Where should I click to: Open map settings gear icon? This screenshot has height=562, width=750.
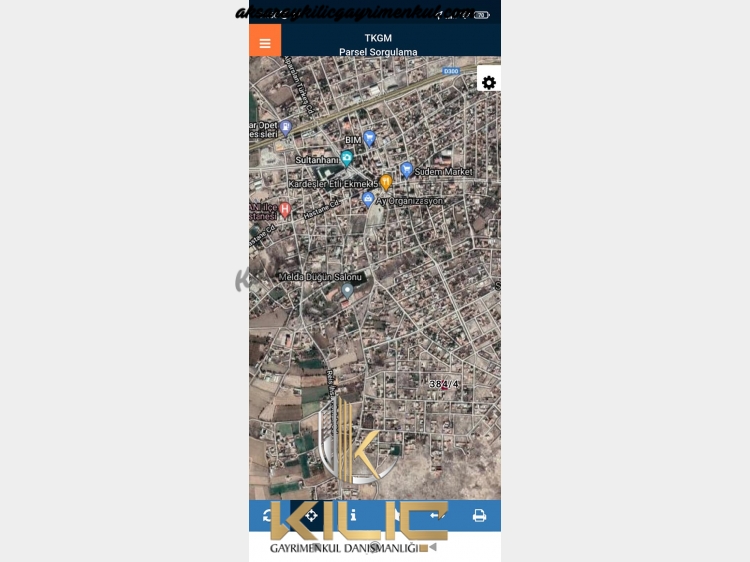pyautogui.click(x=488, y=82)
